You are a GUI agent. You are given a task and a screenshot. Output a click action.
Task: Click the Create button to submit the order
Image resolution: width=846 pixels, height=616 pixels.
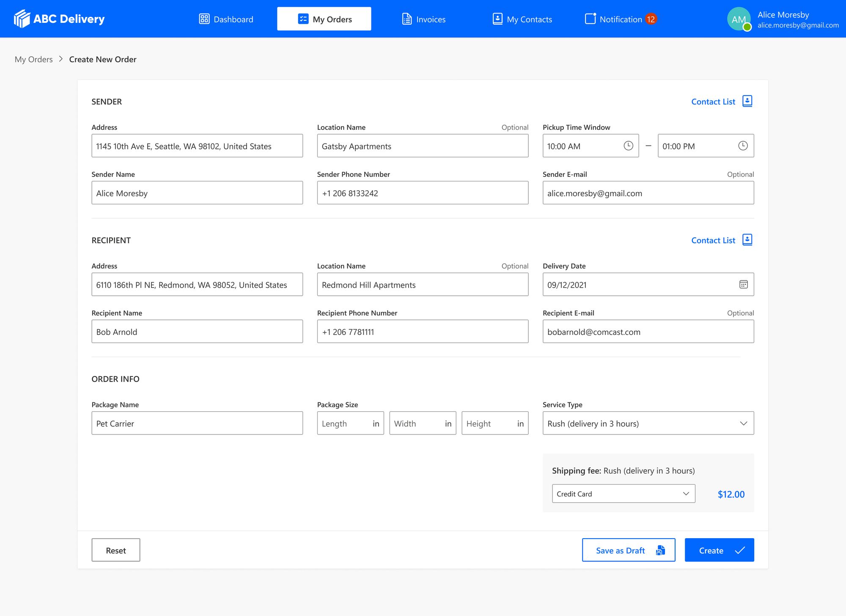click(x=719, y=550)
